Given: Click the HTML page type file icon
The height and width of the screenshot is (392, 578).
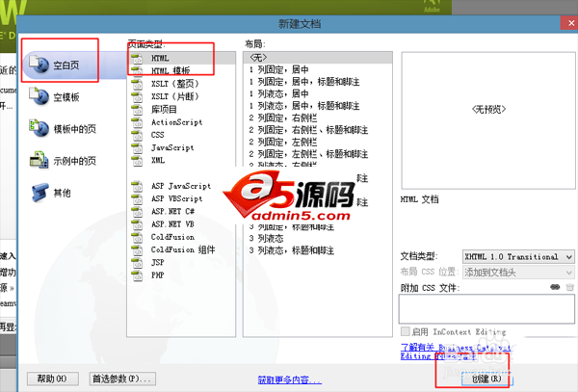Looking at the screenshot, I should click(137, 59).
